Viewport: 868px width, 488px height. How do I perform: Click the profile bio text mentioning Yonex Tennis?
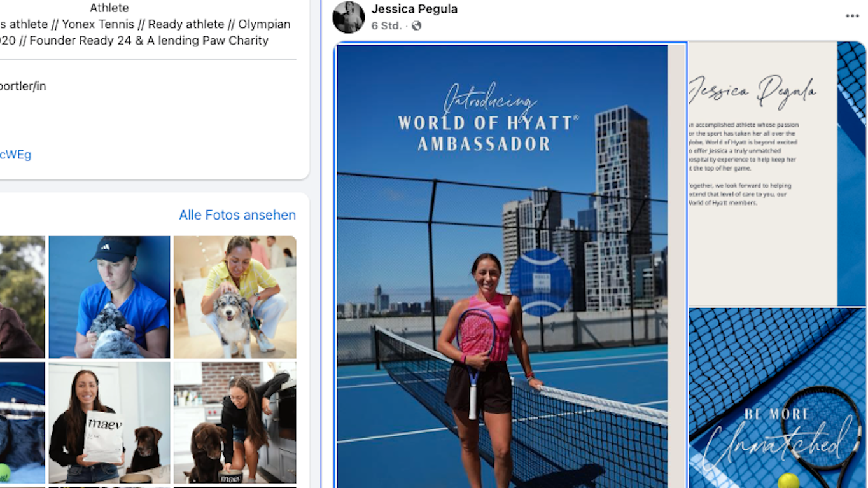click(x=145, y=32)
